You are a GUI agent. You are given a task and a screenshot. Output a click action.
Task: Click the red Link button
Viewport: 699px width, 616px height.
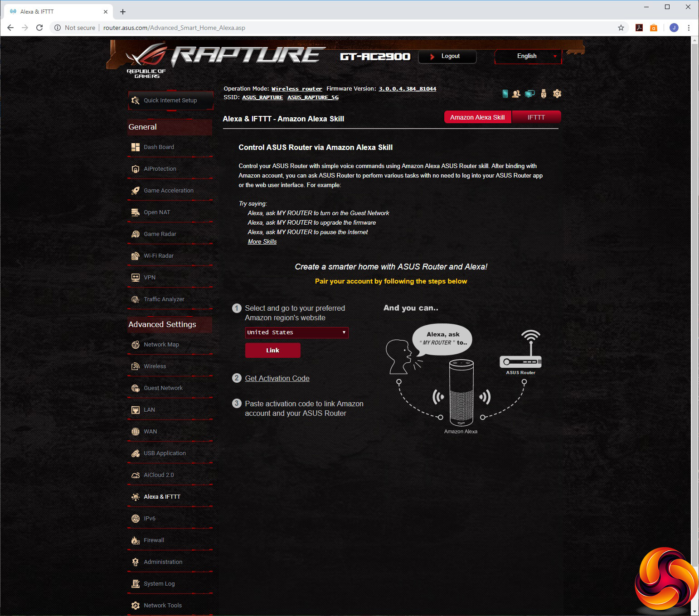(272, 350)
